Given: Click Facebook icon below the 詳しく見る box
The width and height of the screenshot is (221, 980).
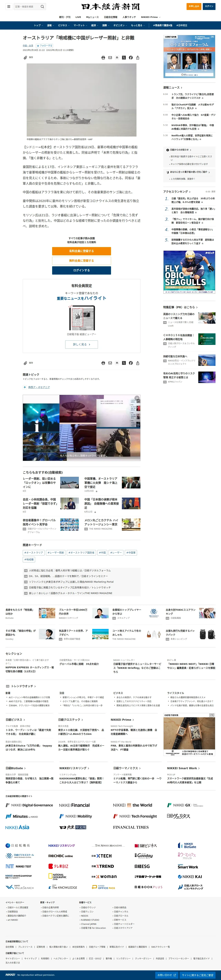Looking at the screenshot, I should tap(131, 363).
